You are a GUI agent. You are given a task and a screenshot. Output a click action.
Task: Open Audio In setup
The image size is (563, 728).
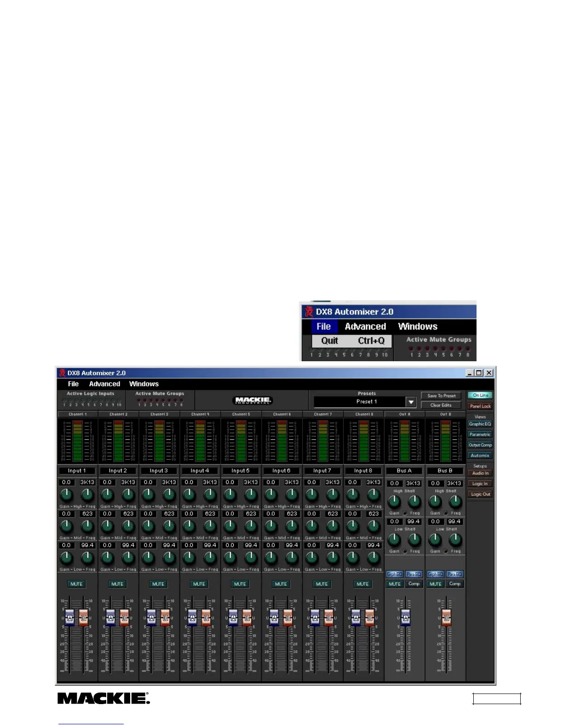pyautogui.click(x=480, y=473)
